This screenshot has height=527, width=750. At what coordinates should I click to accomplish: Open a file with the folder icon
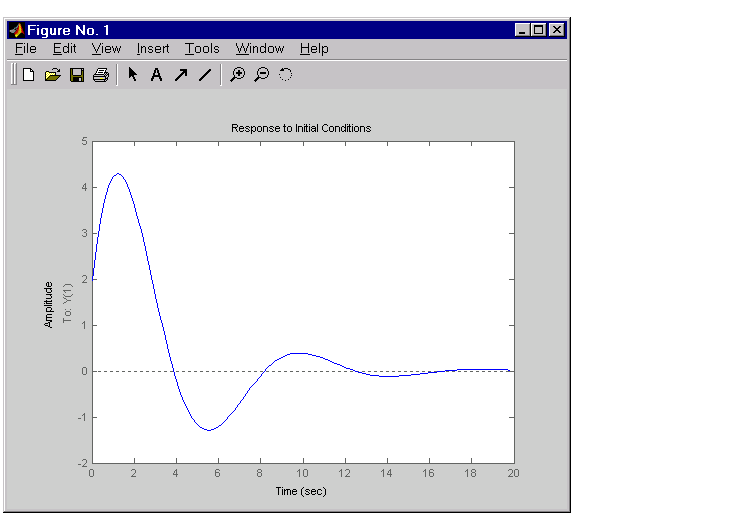[53, 75]
